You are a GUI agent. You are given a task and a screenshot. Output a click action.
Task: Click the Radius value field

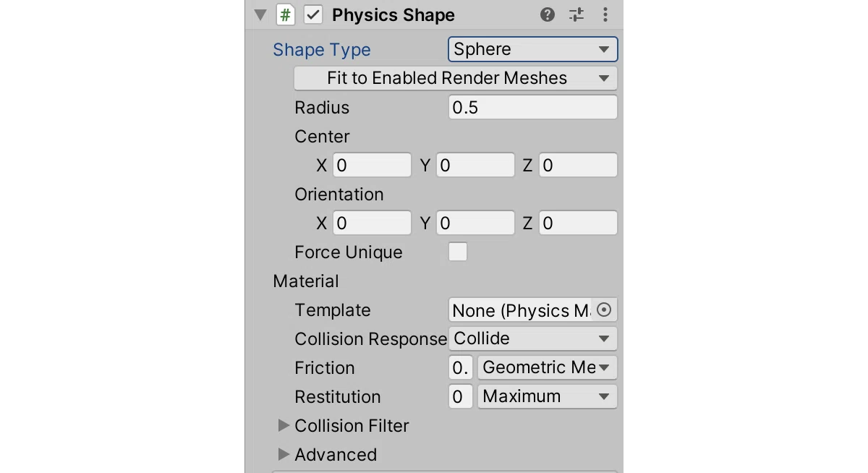point(533,107)
